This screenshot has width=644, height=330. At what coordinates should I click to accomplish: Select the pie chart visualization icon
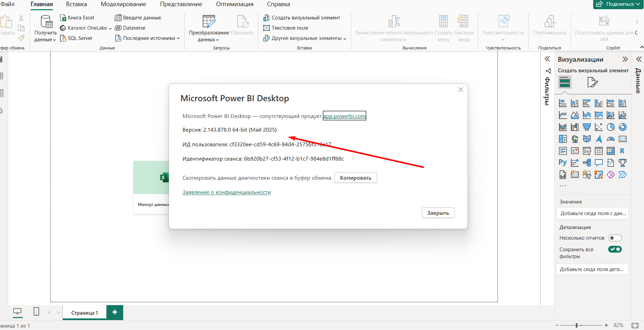coord(611,127)
